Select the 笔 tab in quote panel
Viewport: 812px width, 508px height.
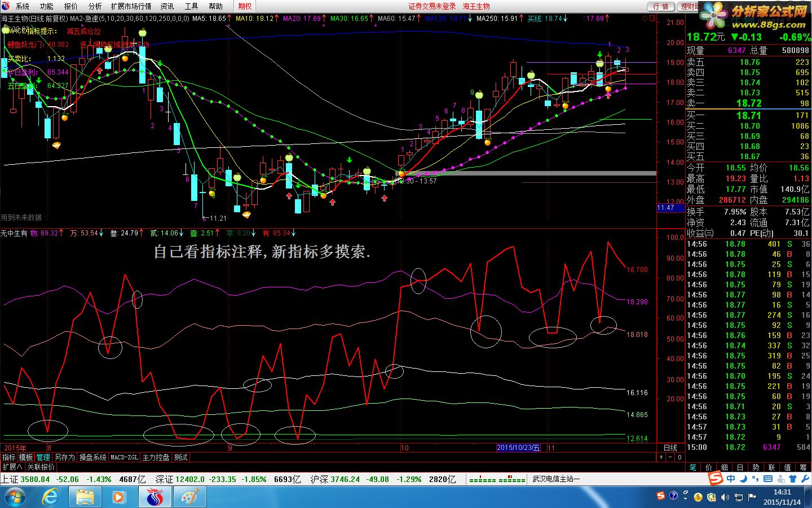pyautogui.click(x=693, y=467)
